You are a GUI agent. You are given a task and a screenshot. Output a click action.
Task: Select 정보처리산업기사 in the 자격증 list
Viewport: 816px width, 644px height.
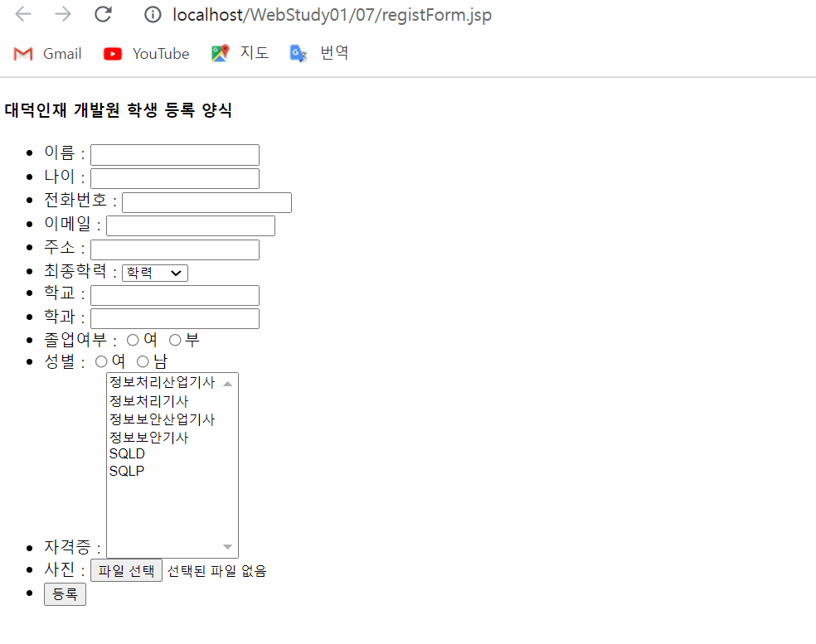click(x=163, y=382)
